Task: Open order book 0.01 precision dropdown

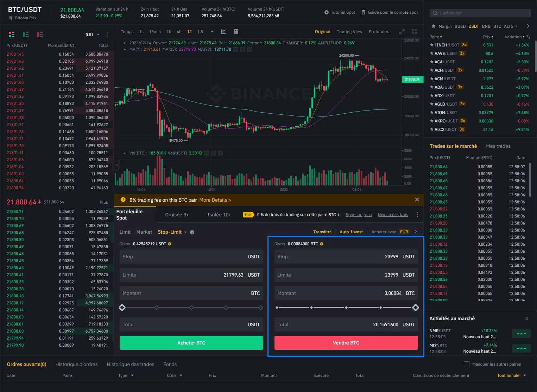Action: [x=93, y=35]
